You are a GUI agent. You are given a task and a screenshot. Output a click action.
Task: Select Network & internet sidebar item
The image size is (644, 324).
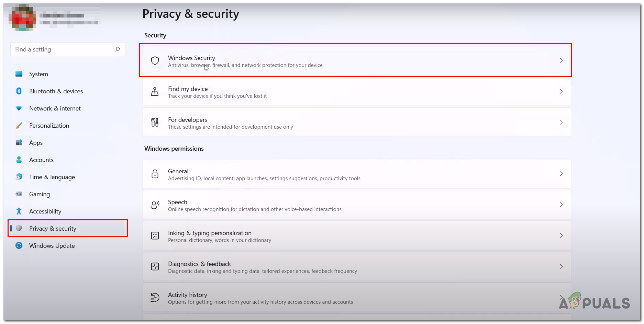click(55, 108)
